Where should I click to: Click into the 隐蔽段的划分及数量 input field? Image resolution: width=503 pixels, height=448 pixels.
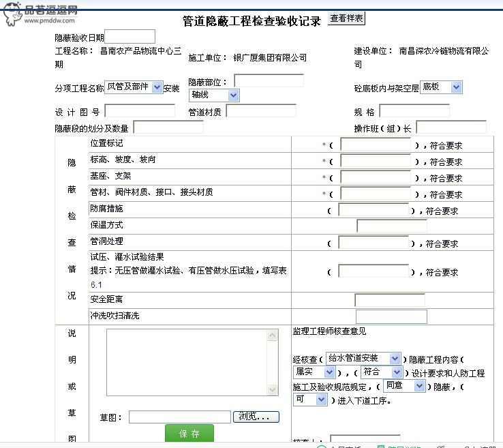point(168,127)
